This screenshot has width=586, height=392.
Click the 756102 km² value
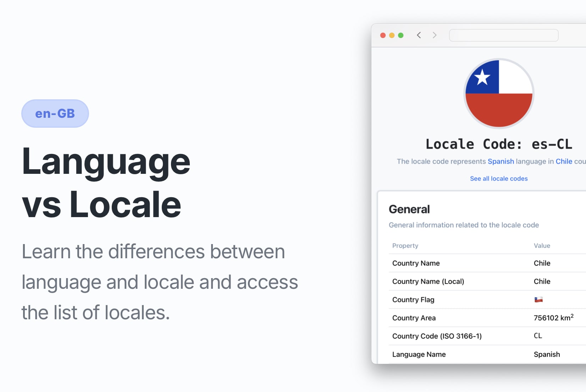click(x=553, y=318)
